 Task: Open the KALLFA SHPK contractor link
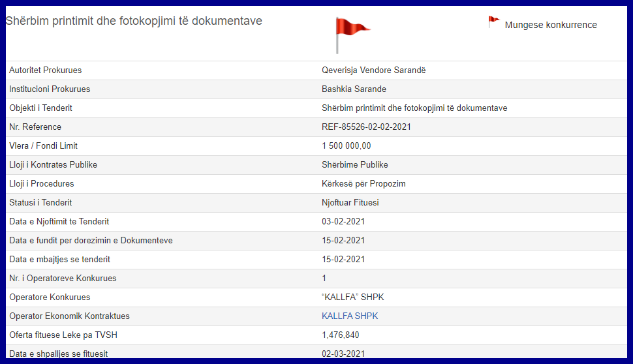pyautogui.click(x=350, y=316)
